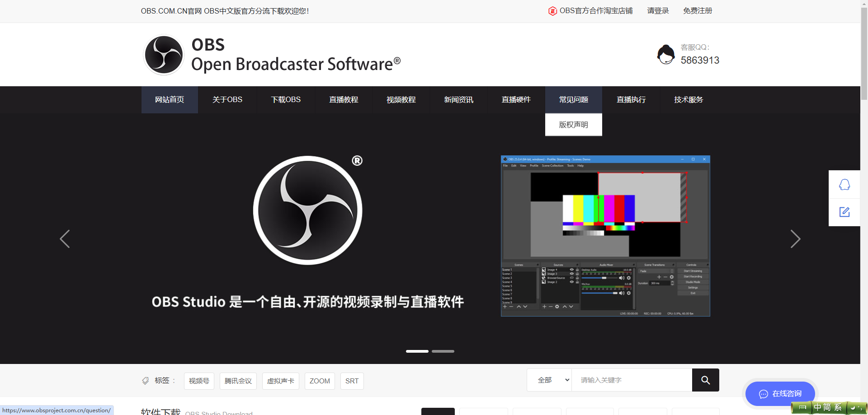Click the OBS Studio screenshot thumbnail
Image resolution: width=868 pixels, height=415 pixels.
pyautogui.click(x=605, y=236)
